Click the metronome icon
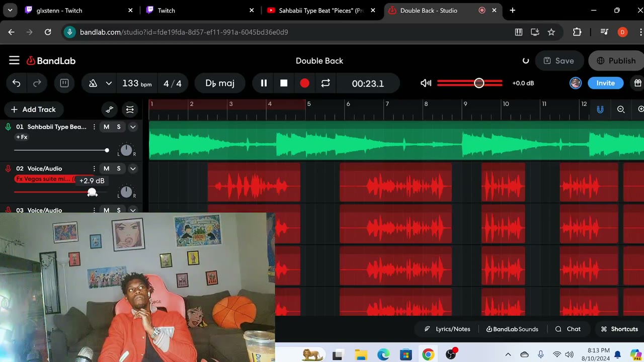 point(93,83)
